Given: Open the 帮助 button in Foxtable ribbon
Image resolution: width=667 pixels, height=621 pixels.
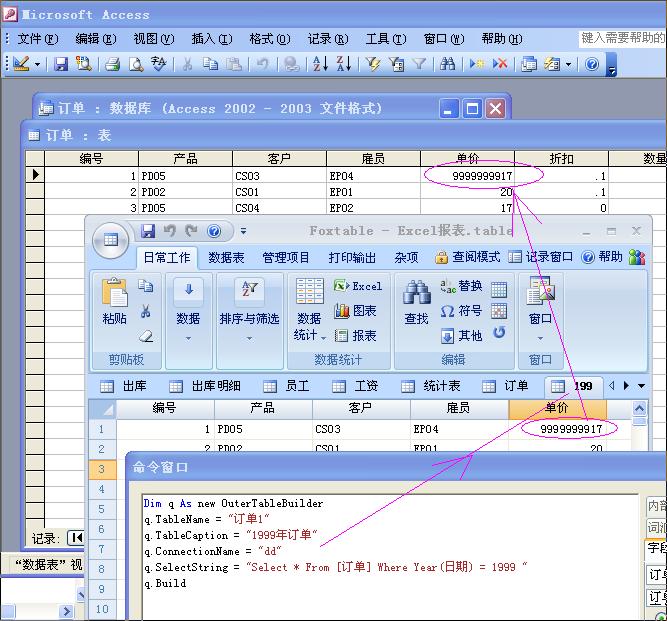Looking at the screenshot, I should (x=602, y=257).
